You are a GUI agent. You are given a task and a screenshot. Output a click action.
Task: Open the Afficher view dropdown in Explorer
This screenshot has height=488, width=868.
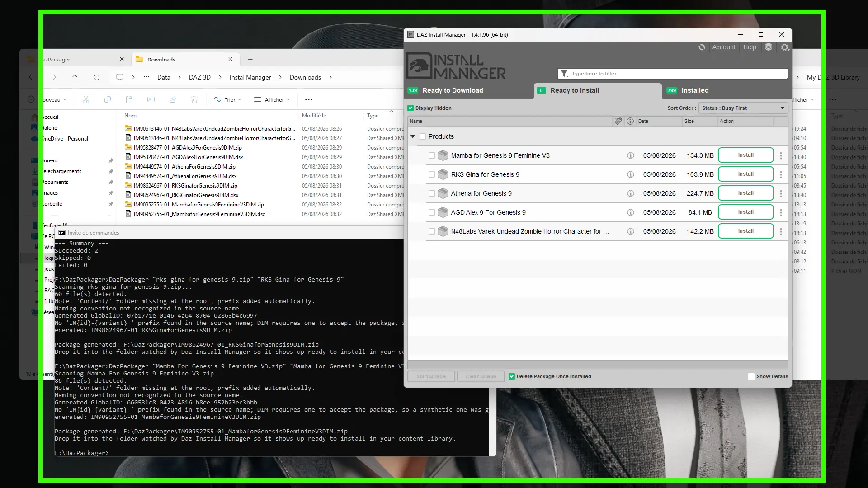(x=272, y=100)
